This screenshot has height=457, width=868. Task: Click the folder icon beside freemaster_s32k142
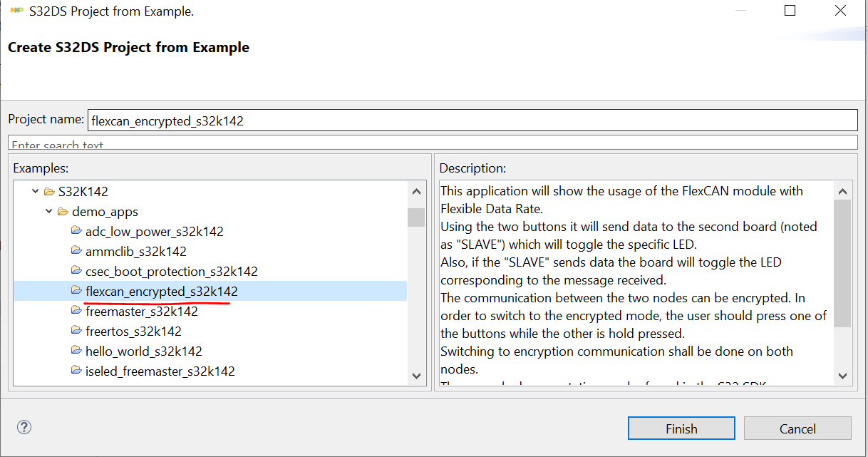(76, 311)
